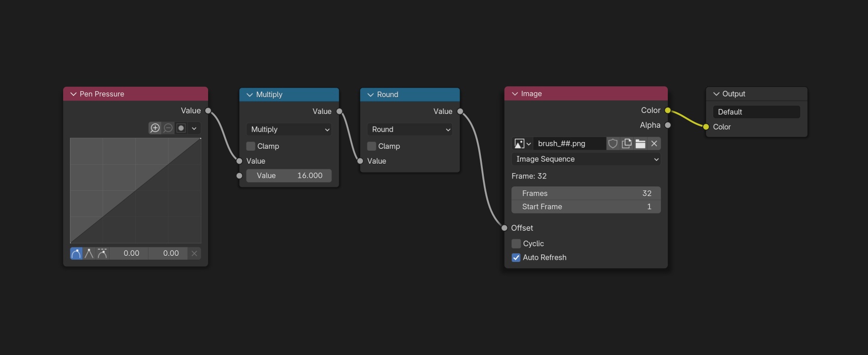Toggle curve clipping options button

click(x=181, y=128)
